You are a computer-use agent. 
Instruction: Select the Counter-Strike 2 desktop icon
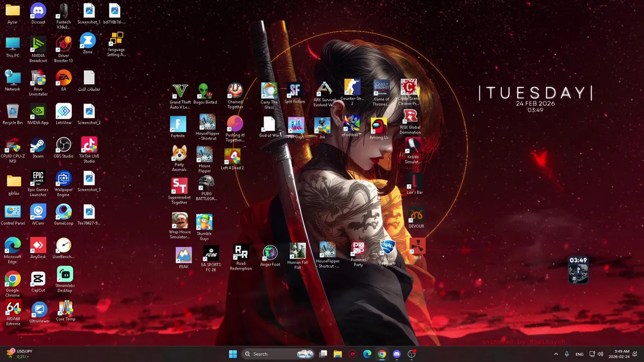352,92
